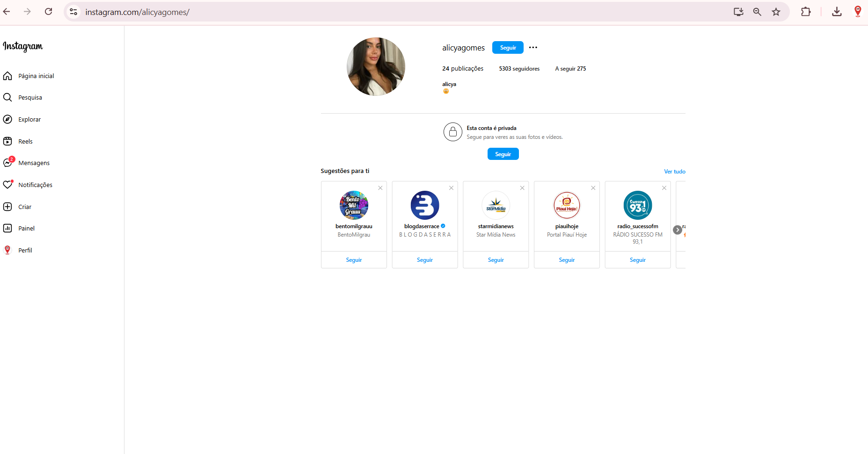Image resolution: width=868 pixels, height=454 pixels.
Task: Open Mensagens with unread badge
Action: pyautogui.click(x=8, y=163)
